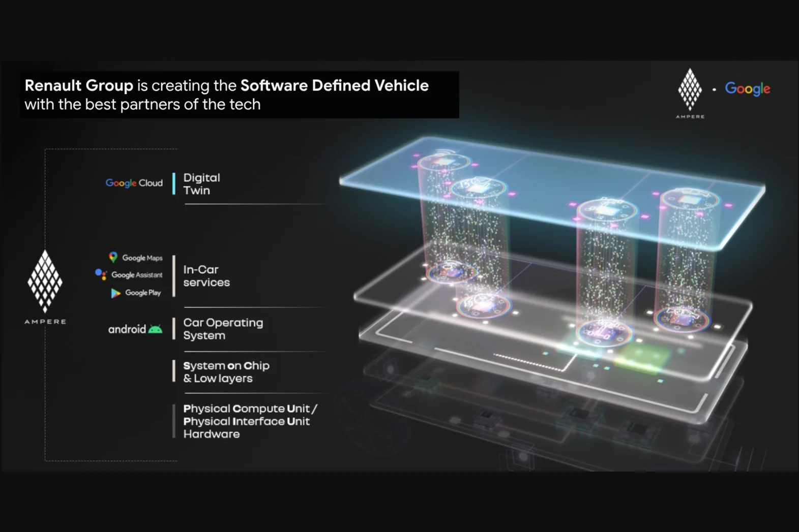The image size is (799, 532).
Task: Click the Ampere diamond logo at top right
Action: click(x=690, y=90)
